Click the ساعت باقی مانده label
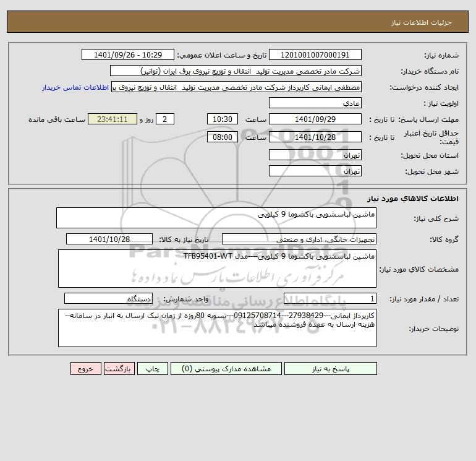 click(57, 119)
